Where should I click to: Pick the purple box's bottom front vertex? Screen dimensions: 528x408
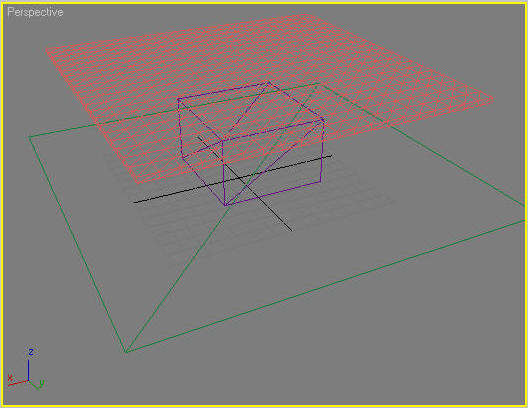(x=225, y=205)
